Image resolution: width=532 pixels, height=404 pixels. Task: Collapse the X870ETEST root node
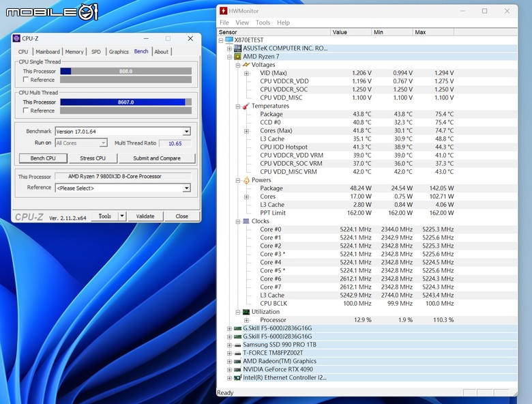(x=221, y=40)
